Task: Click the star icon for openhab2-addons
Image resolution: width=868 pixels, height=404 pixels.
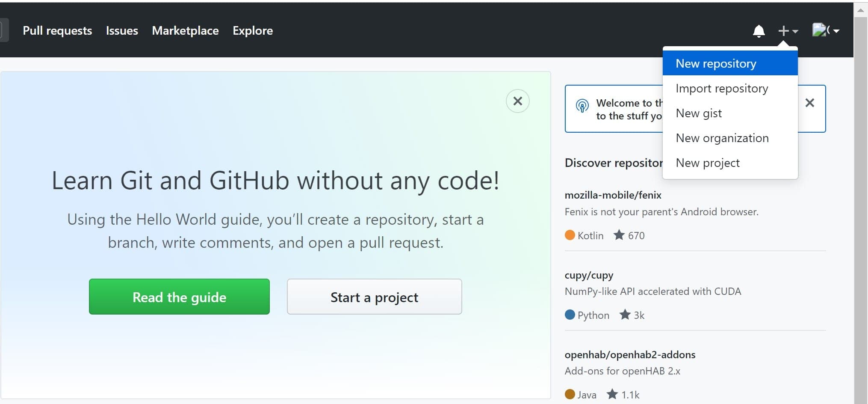Action: [x=612, y=394]
